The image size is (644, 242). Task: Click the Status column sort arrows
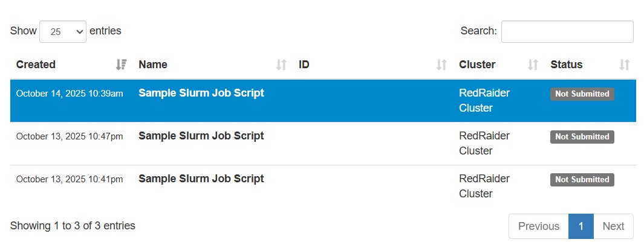[625, 65]
